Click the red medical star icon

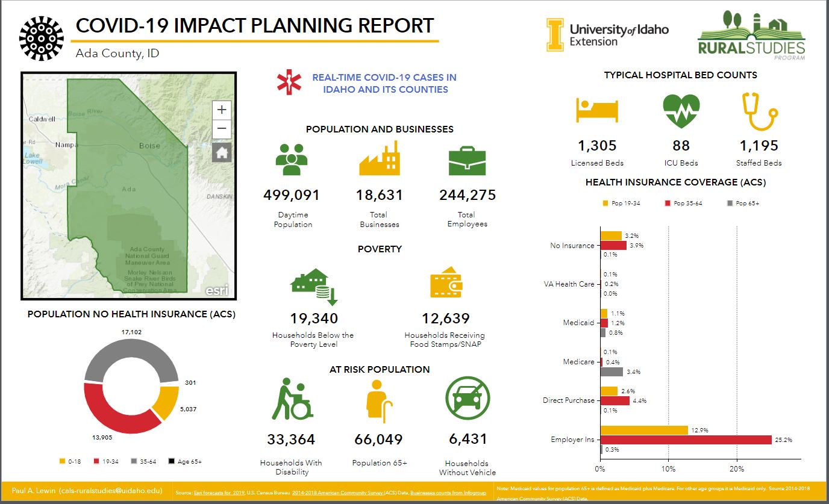click(x=288, y=82)
